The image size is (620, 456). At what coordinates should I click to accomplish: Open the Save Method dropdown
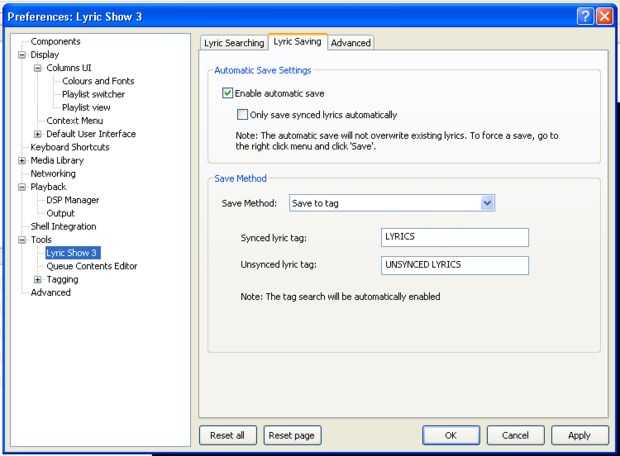point(487,203)
